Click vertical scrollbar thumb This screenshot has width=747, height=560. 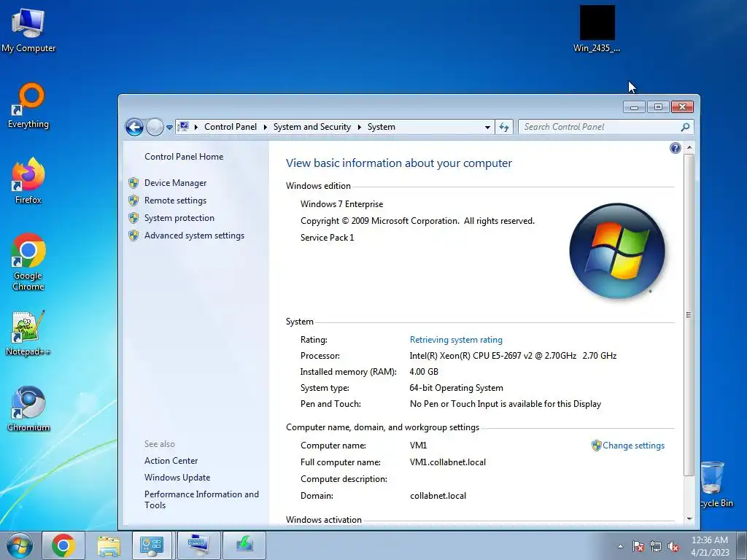tap(689, 314)
